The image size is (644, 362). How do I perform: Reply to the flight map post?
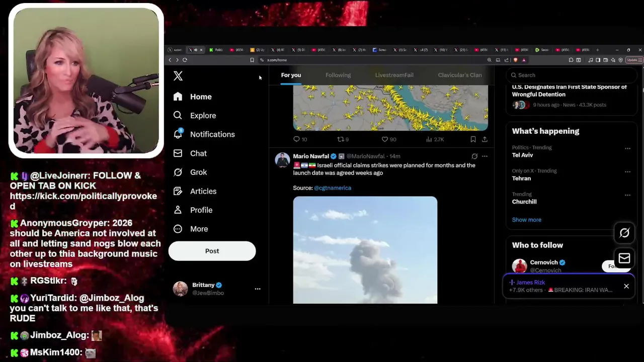coord(300,139)
